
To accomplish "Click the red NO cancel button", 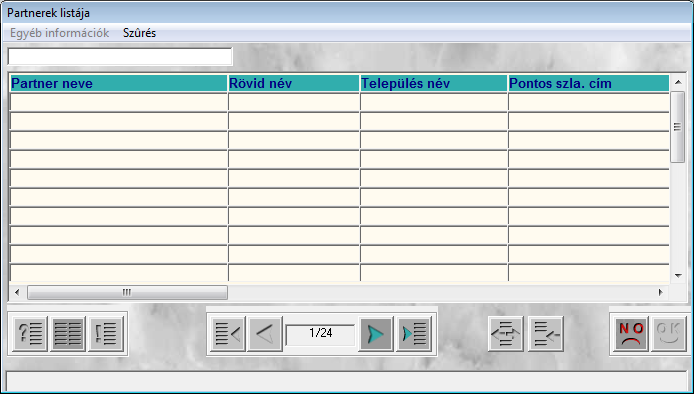I will [631, 334].
